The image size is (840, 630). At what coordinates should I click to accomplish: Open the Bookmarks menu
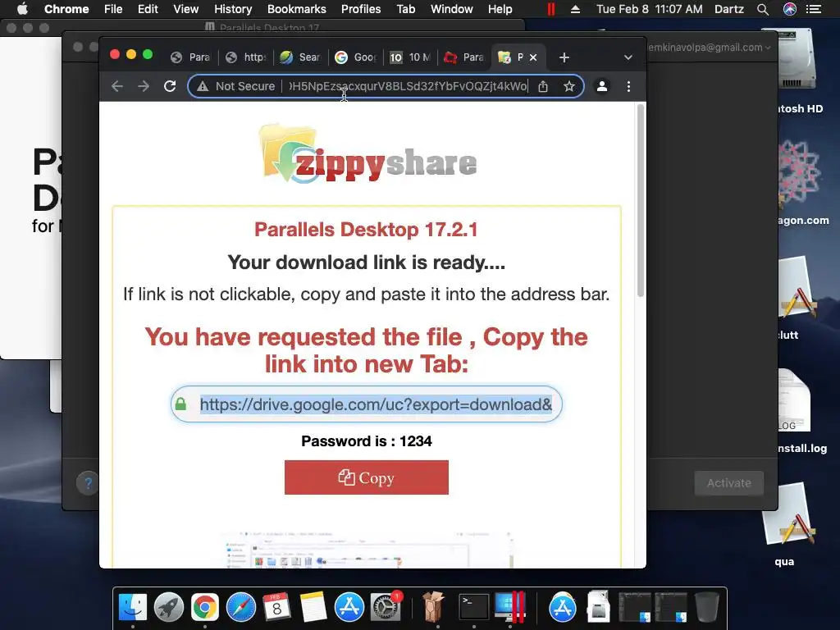click(x=297, y=9)
